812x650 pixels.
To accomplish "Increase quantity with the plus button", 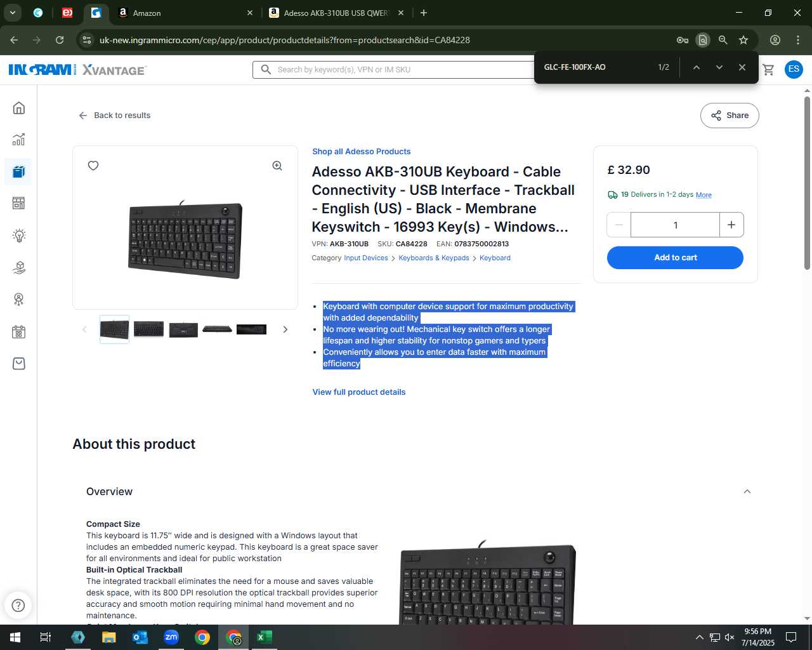I will [x=731, y=225].
